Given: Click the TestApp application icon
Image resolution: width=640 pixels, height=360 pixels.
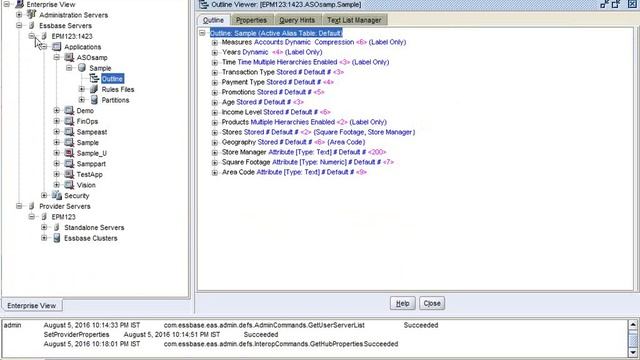Looking at the screenshot, I should click(x=69, y=174).
